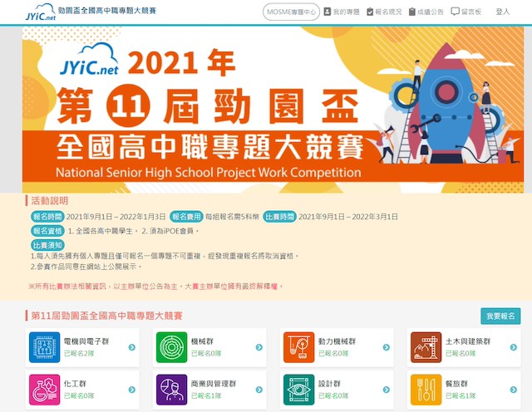The height and width of the screenshot is (412, 532).
Task: Open the 設計群 category link
Action: tap(329, 384)
